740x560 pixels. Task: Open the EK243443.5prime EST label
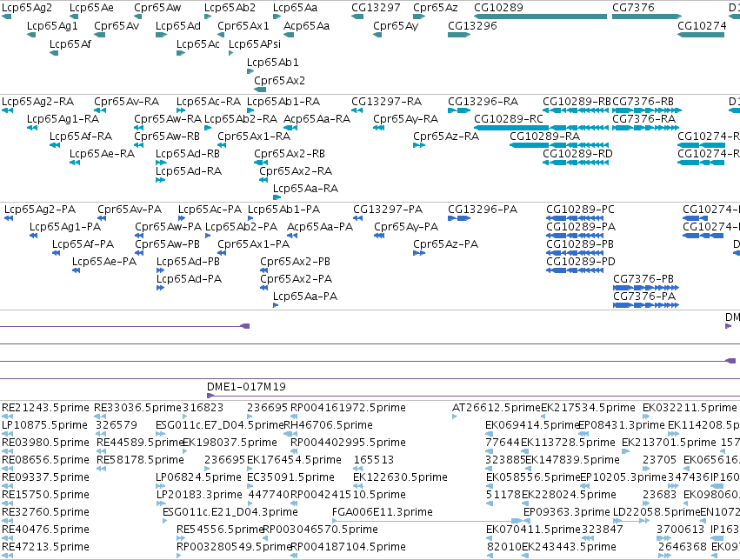click(x=569, y=547)
